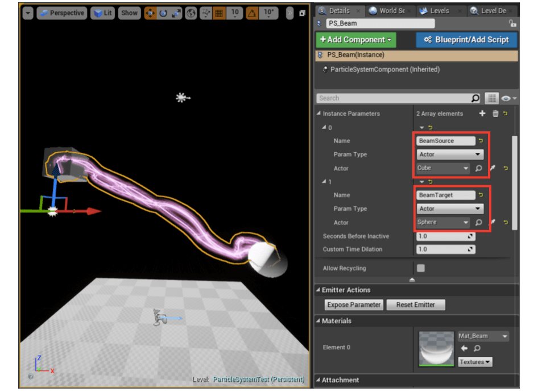538x392 pixels.
Task: Open the World Settings tab
Action: pyautogui.click(x=388, y=10)
